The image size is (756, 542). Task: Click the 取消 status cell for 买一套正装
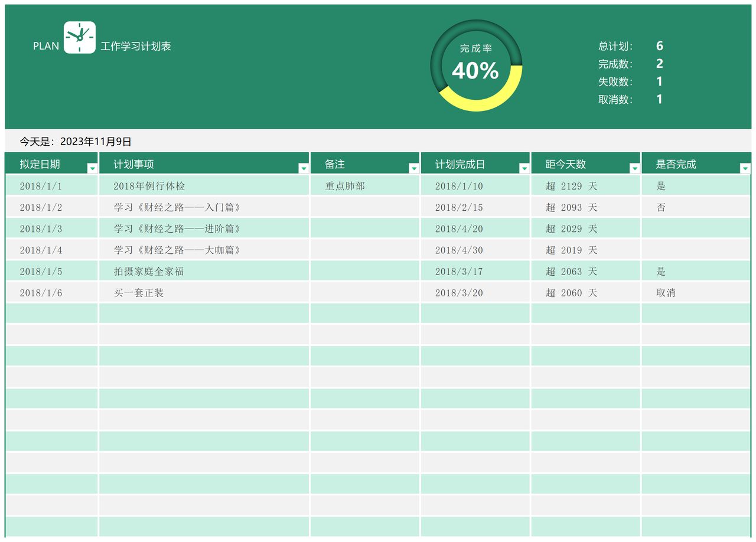point(666,292)
